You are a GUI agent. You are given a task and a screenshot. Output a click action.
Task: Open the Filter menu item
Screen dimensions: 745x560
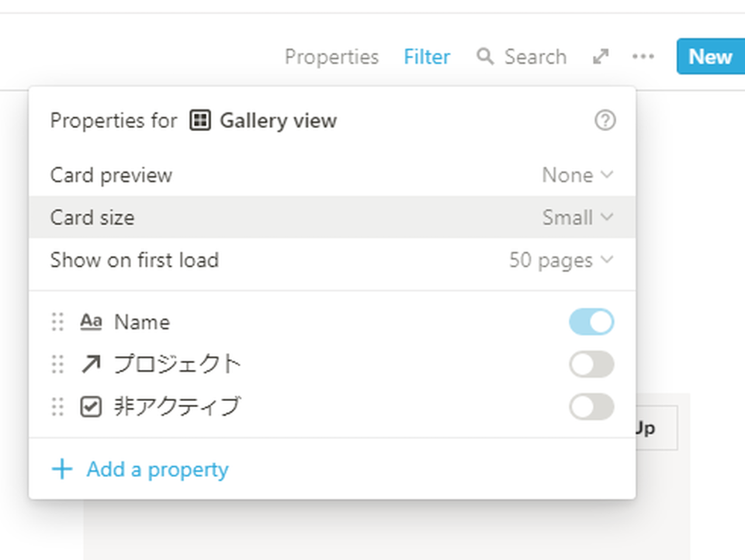coord(427,57)
